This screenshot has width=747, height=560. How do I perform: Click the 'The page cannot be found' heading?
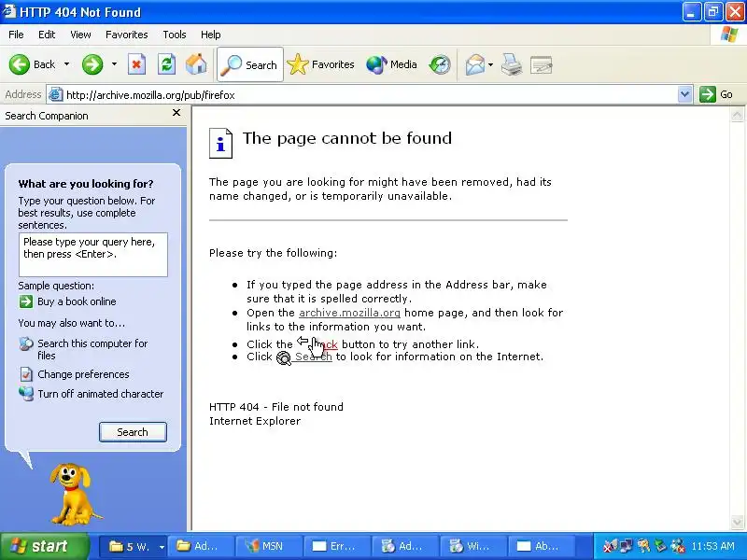point(347,138)
